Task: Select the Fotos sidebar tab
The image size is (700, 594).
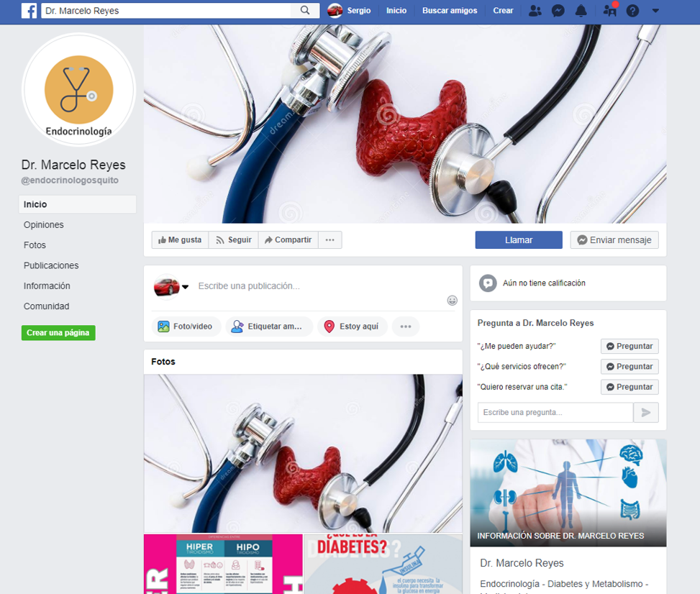Action: point(35,245)
